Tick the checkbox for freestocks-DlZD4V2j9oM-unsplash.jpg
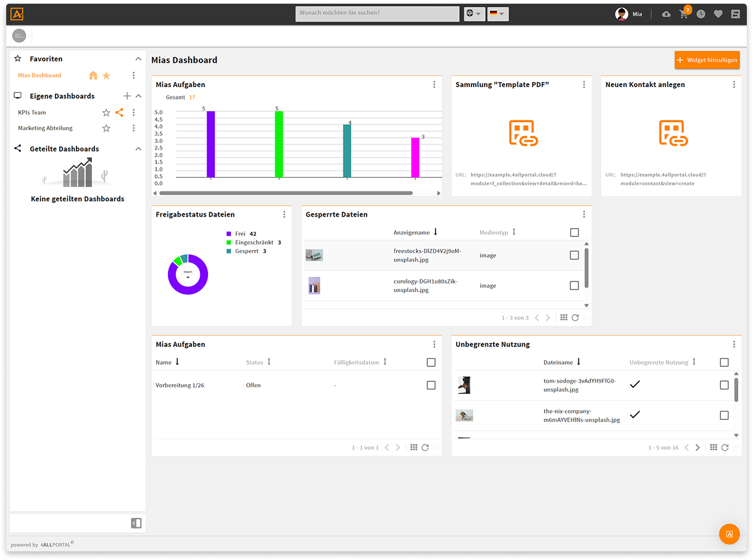This screenshot has width=753, height=560. click(x=575, y=255)
